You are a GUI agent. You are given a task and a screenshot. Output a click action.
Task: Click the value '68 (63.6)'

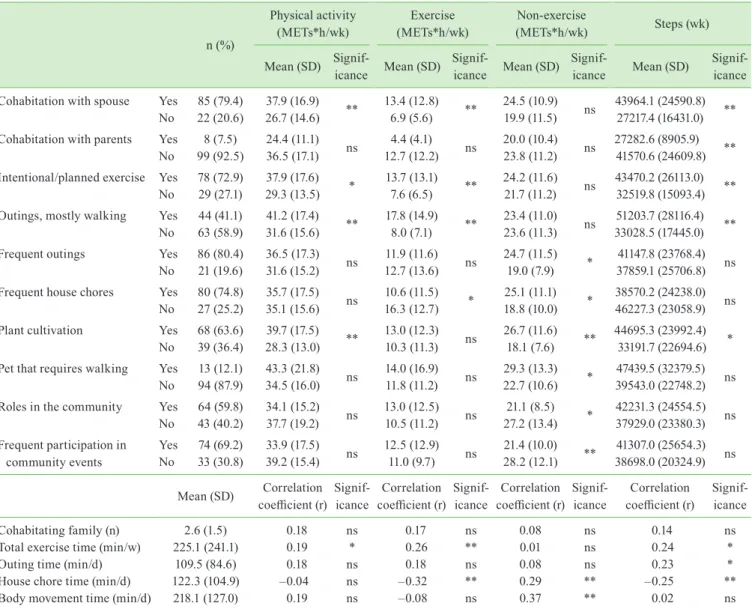[x=220, y=330]
